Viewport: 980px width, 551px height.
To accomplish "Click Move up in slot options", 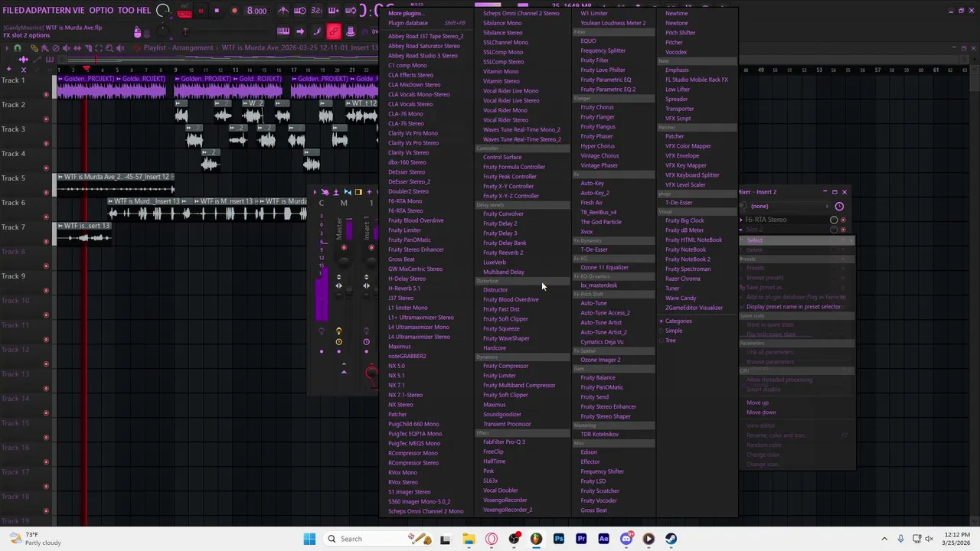I will tap(757, 403).
